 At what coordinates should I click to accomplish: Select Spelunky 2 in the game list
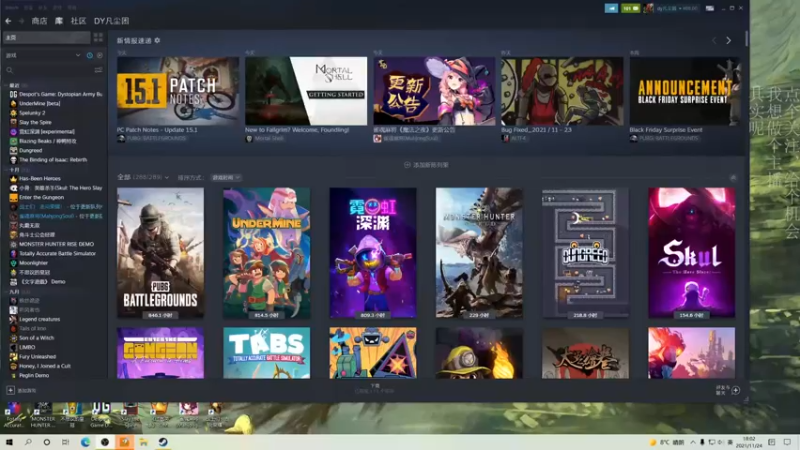pos(28,113)
